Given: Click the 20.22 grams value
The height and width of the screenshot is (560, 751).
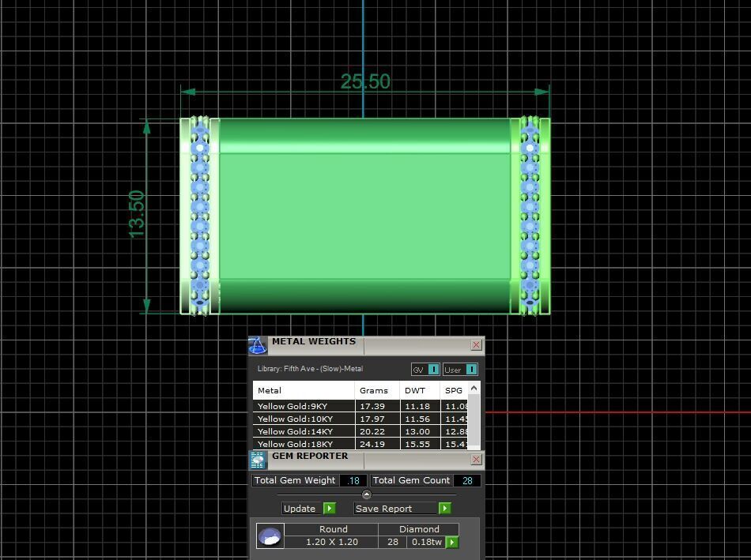Looking at the screenshot, I should tap(372, 432).
